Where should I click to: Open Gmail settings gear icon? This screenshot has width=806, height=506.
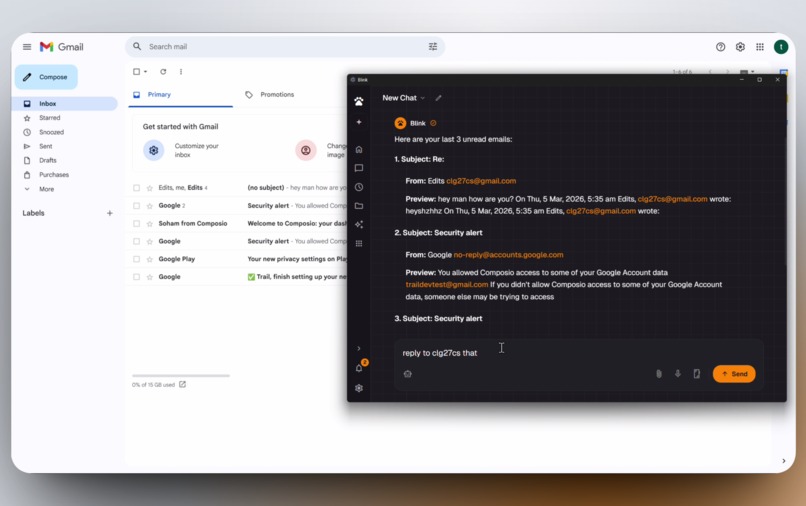pyautogui.click(x=740, y=47)
